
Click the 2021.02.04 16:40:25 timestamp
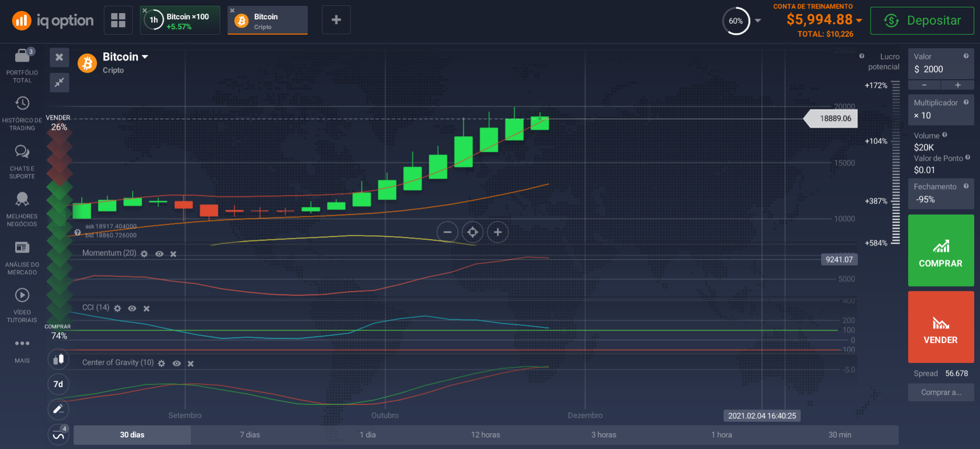pos(762,415)
